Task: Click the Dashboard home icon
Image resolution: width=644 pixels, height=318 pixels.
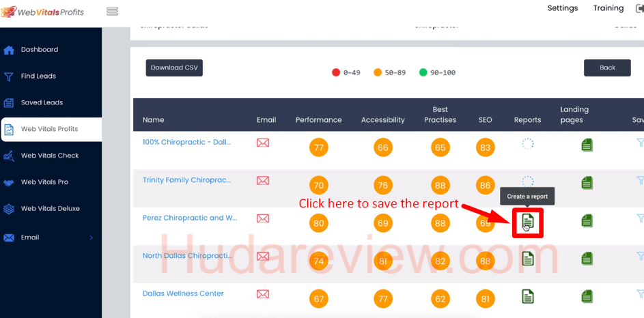Action: [9, 50]
